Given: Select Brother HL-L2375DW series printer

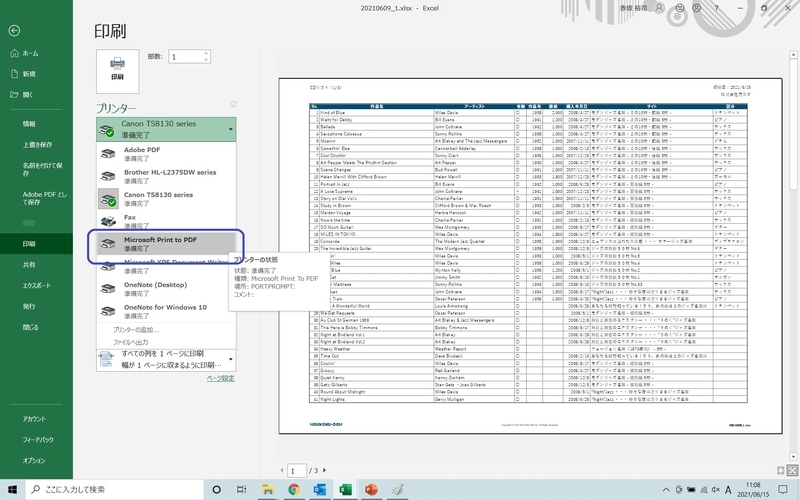Looking at the screenshot, I should point(166,176).
